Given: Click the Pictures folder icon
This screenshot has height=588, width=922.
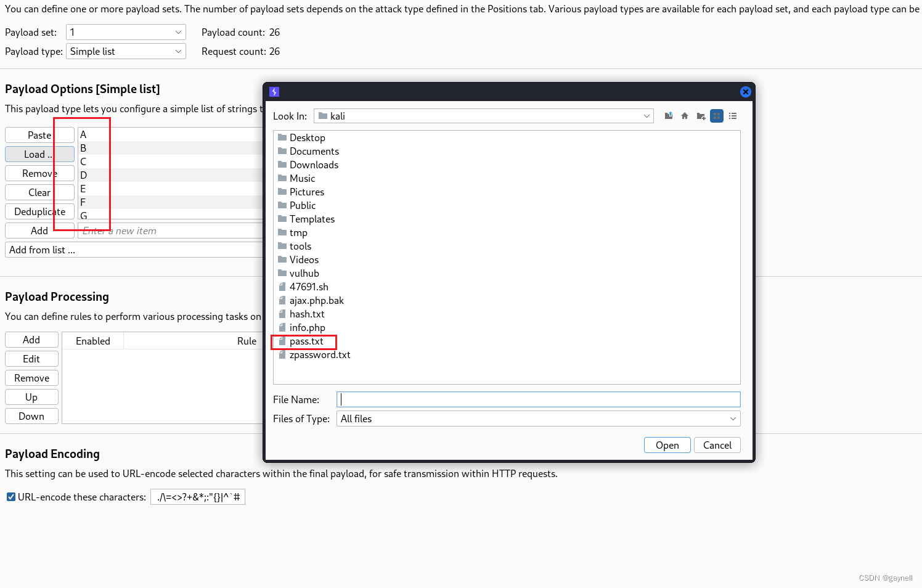Looking at the screenshot, I should [282, 192].
